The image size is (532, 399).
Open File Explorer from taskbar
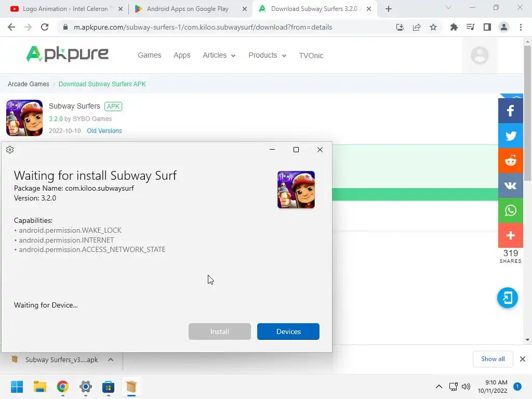coord(39,387)
